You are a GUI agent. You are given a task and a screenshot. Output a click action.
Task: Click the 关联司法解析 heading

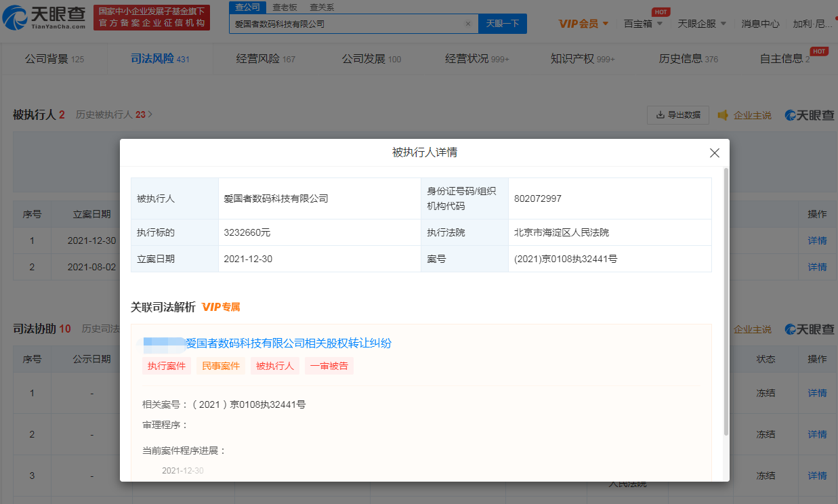click(163, 307)
